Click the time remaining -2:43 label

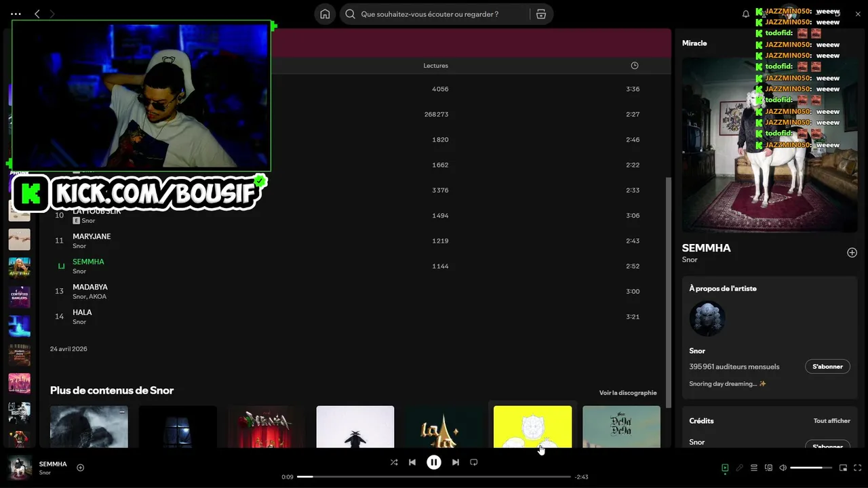click(581, 477)
